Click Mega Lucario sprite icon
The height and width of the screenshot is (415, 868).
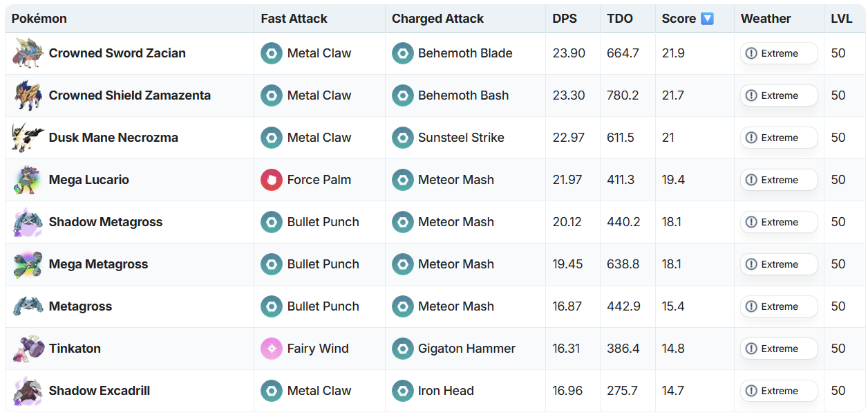pos(28,180)
